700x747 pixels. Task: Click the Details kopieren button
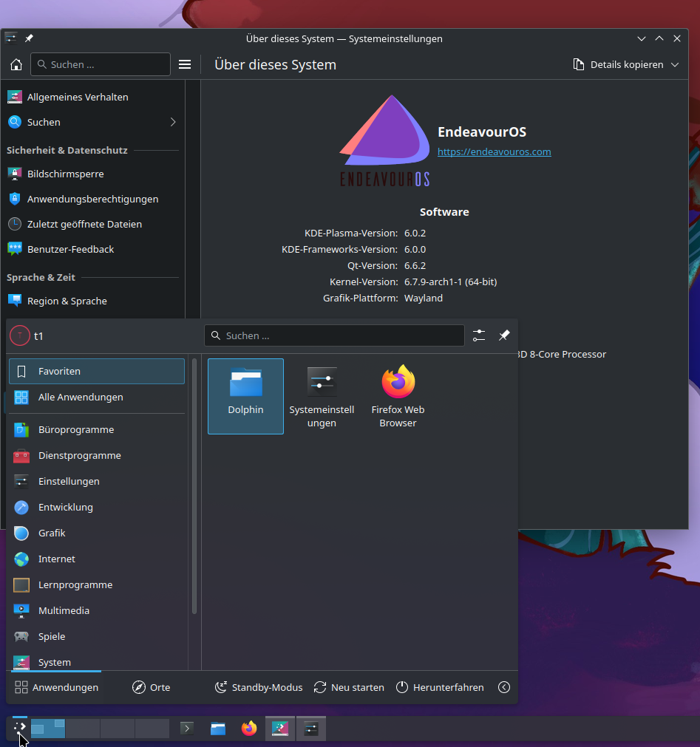coord(618,64)
